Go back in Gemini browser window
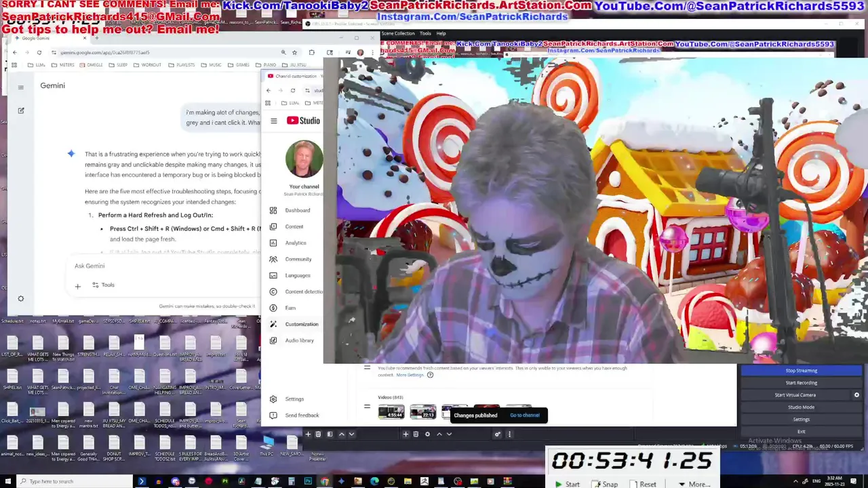Image resolution: width=868 pixels, height=488 pixels. pyautogui.click(x=15, y=52)
